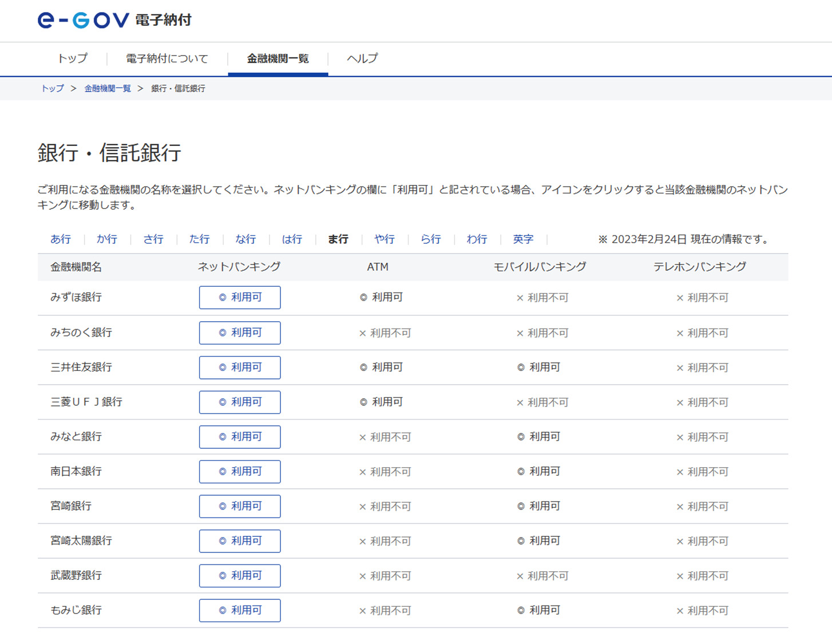Click the 南日本銀行 bank name
Image resolution: width=832 pixels, height=644 pixels.
coord(76,472)
